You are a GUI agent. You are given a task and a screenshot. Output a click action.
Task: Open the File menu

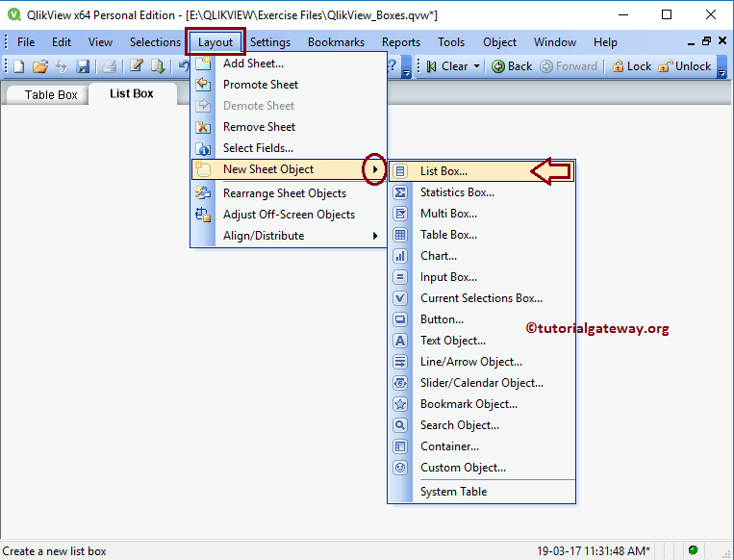26,42
